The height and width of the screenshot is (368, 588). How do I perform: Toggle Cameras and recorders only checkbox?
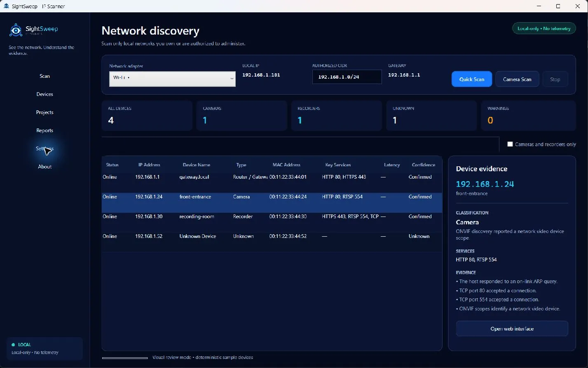[510, 144]
